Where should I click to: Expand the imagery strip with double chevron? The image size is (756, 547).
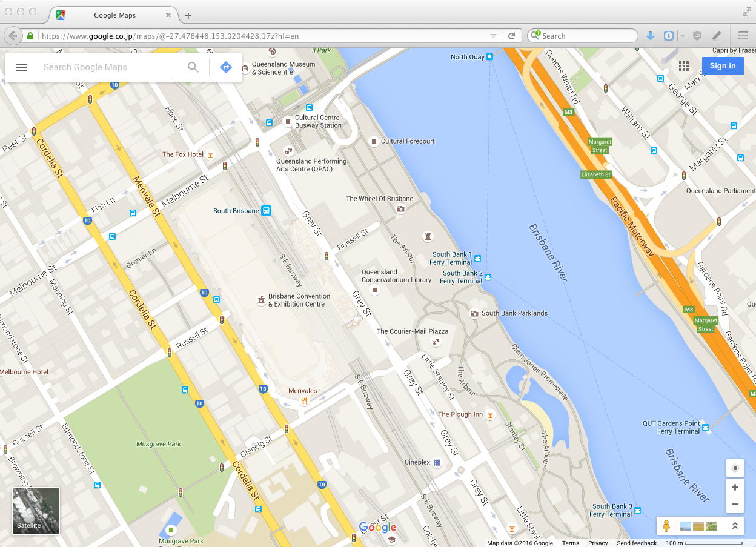[735, 526]
